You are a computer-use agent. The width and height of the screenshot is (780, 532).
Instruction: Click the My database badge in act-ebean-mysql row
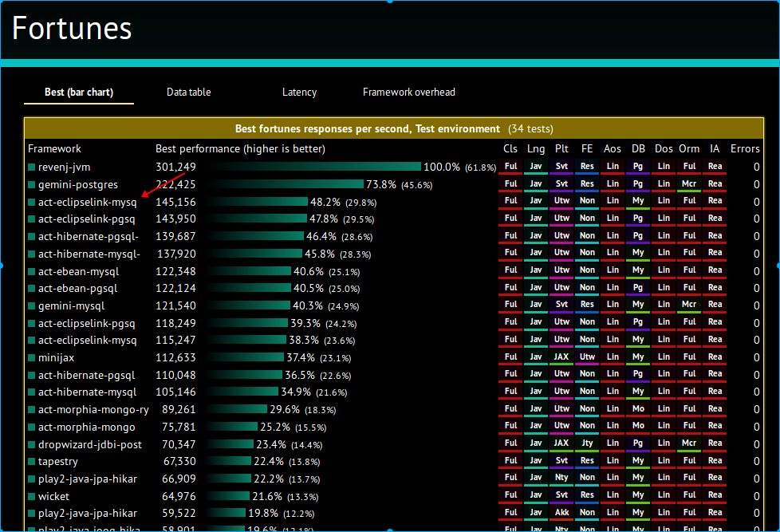click(638, 270)
